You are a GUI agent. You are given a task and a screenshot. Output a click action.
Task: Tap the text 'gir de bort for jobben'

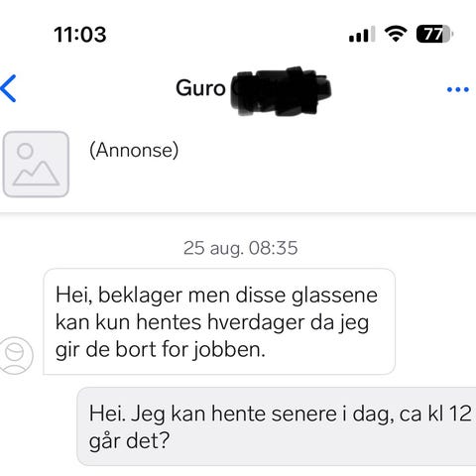tap(161, 350)
